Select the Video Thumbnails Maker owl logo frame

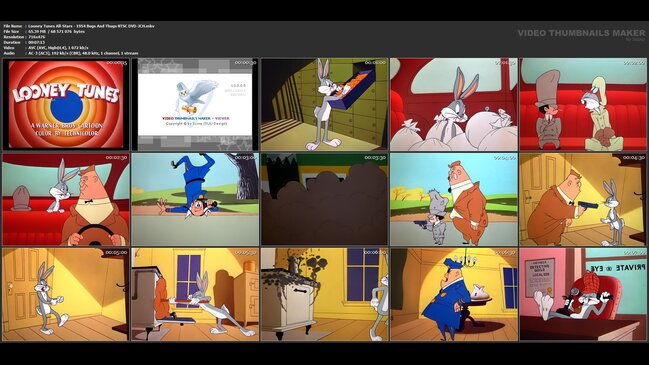195,104
